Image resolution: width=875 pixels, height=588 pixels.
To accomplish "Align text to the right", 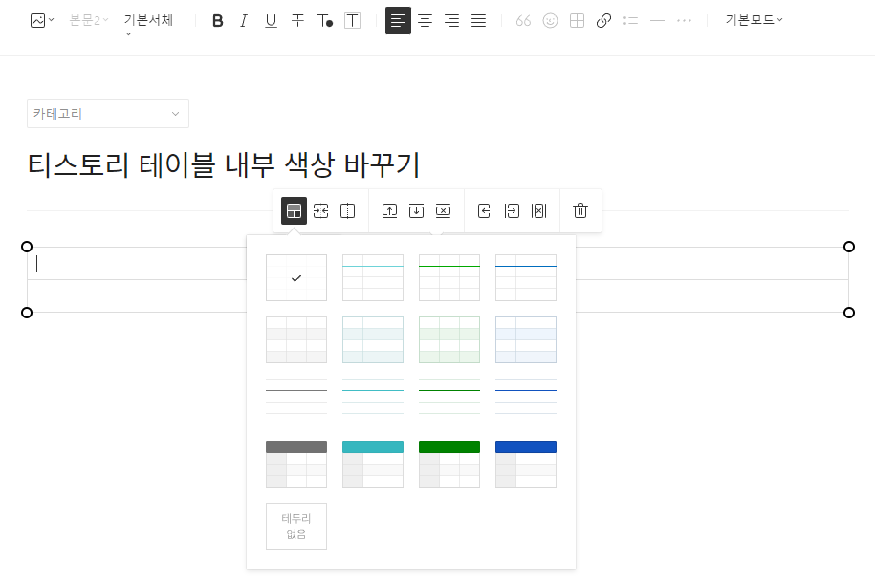I will (x=451, y=21).
